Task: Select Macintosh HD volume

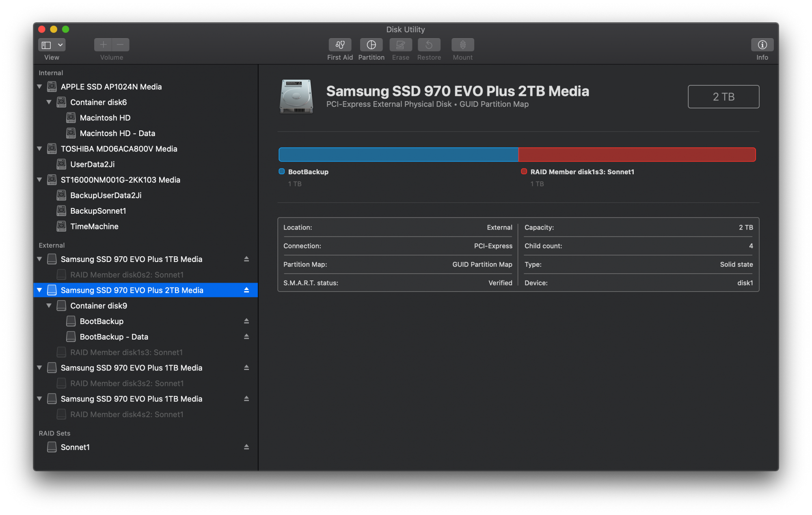Action: tap(145, 118)
